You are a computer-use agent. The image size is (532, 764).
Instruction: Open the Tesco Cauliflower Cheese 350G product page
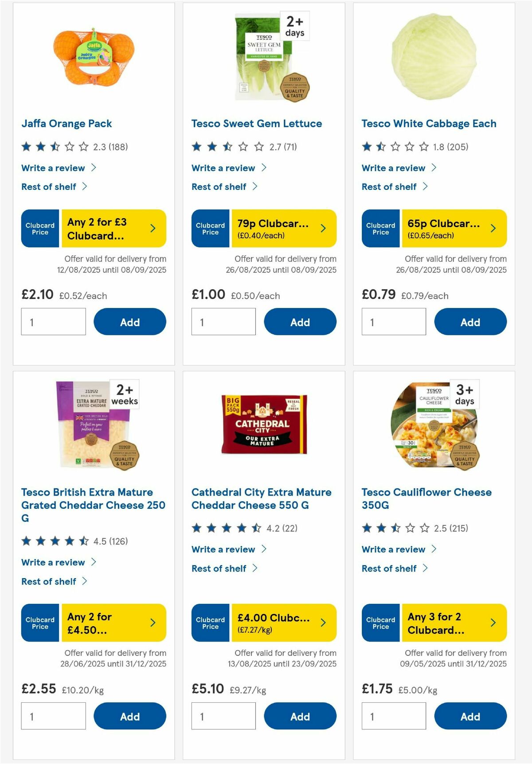[x=426, y=498]
